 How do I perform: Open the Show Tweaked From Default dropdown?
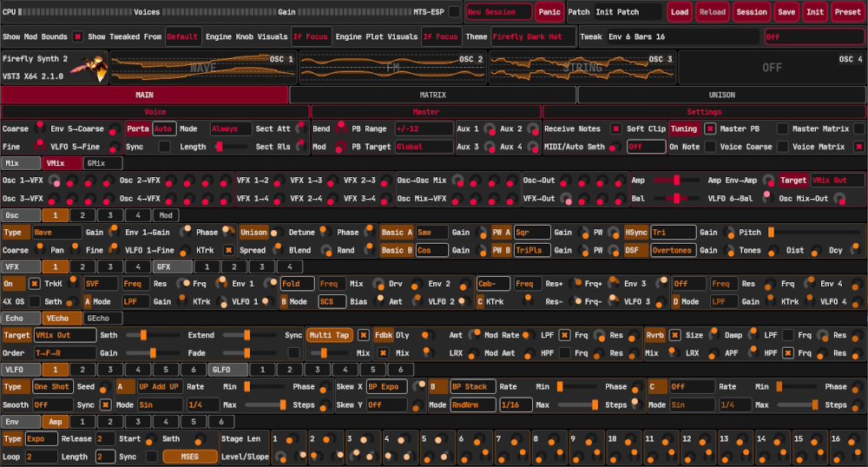click(182, 36)
